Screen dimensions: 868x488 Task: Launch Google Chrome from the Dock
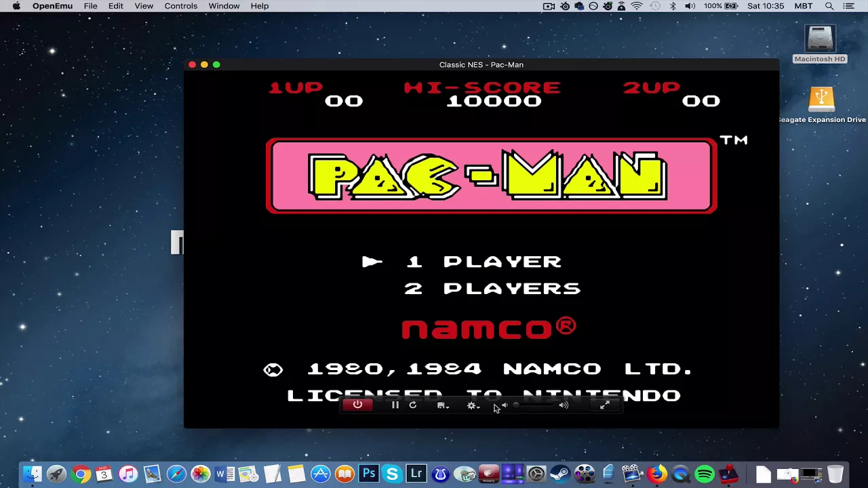click(x=81, y=474)
